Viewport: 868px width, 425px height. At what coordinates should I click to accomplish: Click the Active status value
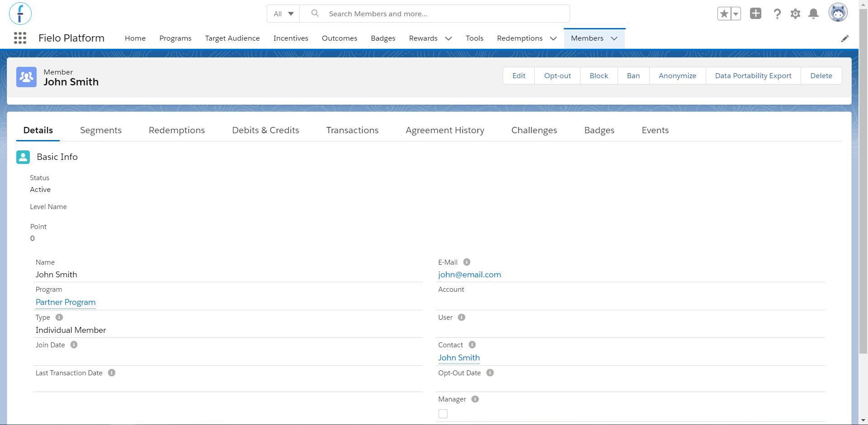coord(40,190)
